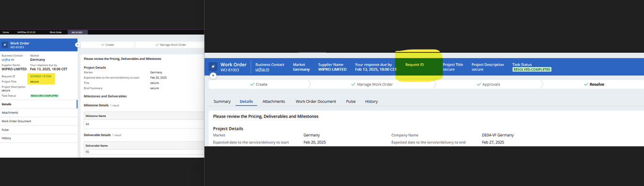
Task: Click WIPRO LIMITED in wide blue header
Action: point(332,69)
